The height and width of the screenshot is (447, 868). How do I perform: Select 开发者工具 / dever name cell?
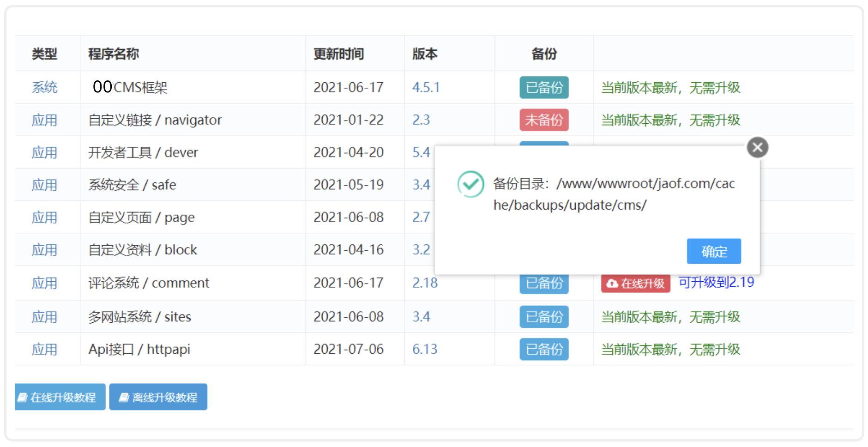click(x=143, y=152)
